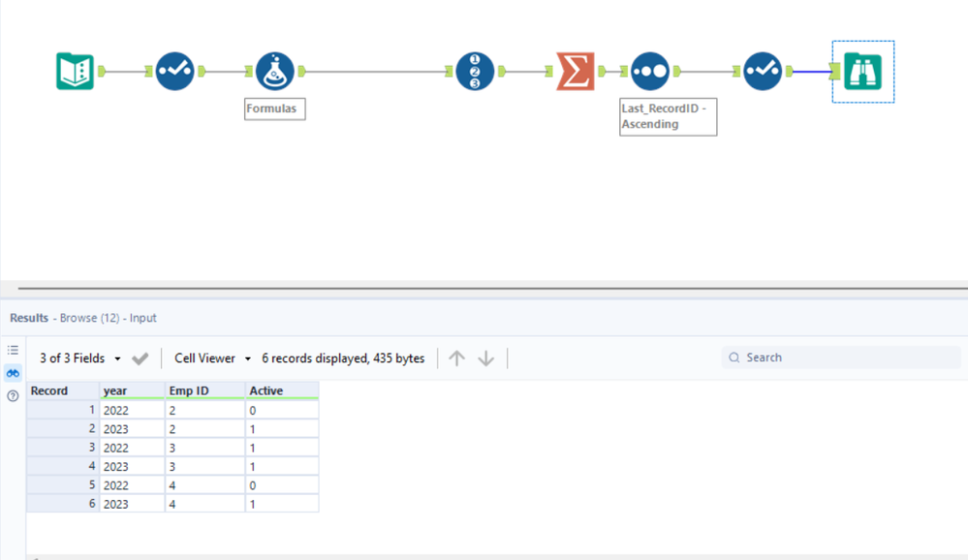
Task: Select record row number 5
Action: [x=63, y=485]
